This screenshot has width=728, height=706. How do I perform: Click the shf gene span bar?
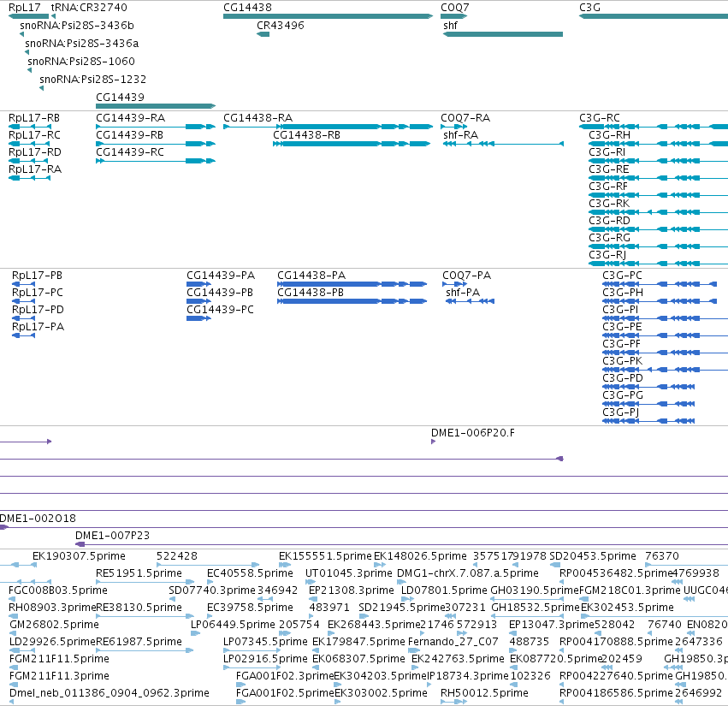point(503,34)
